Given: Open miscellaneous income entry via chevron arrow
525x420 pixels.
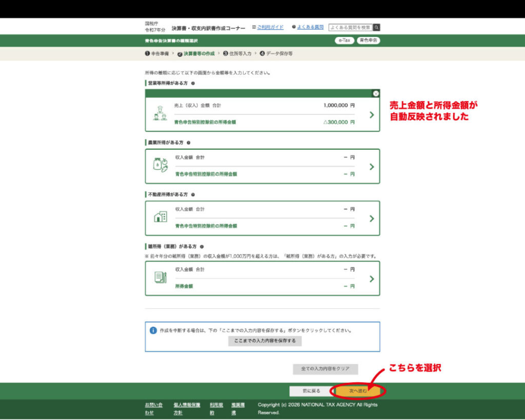Looking at the screenshot, I should [x=372, y=279].
